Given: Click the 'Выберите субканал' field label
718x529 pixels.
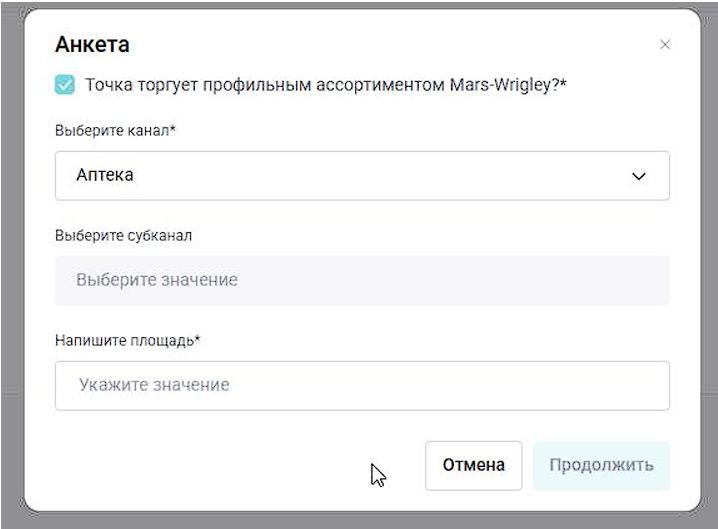Looking at the screenshot, I should (123, 236).
